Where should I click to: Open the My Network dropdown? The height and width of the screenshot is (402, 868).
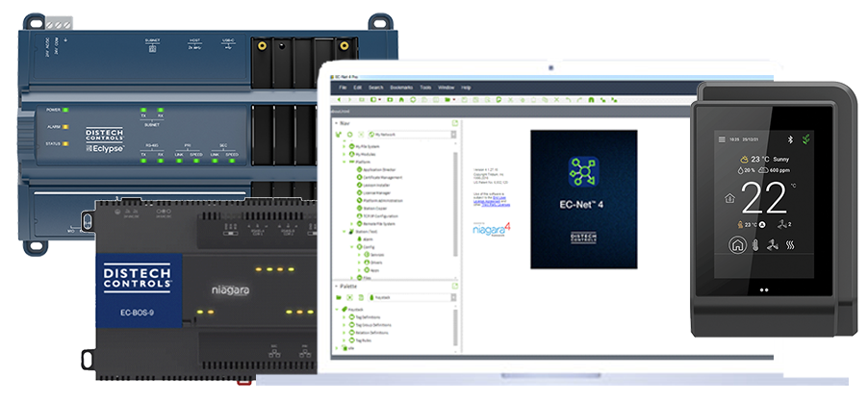click(x=453, y=135)
